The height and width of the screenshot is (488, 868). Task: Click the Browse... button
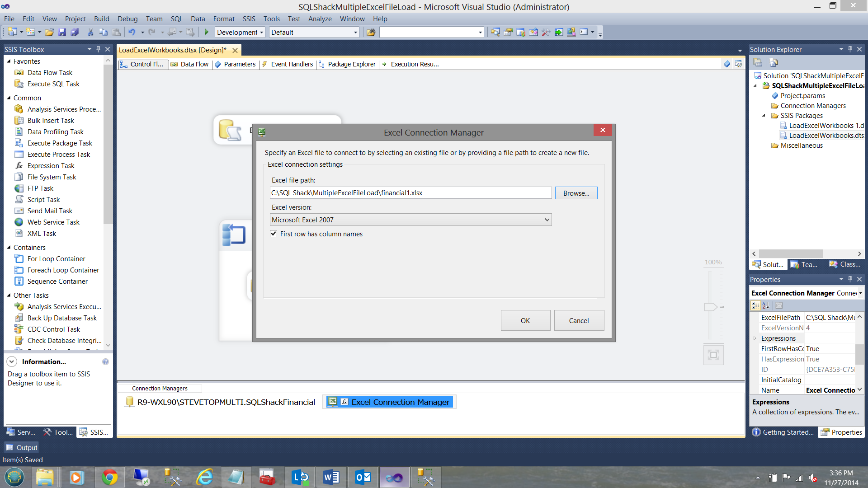576,193
